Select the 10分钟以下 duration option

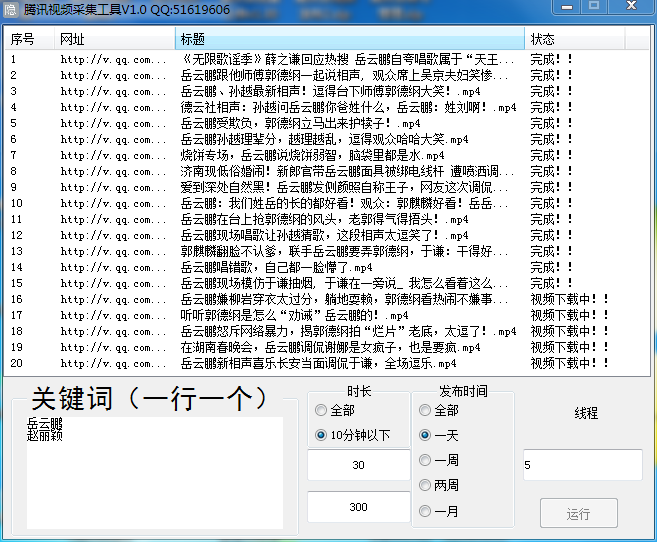352,435
